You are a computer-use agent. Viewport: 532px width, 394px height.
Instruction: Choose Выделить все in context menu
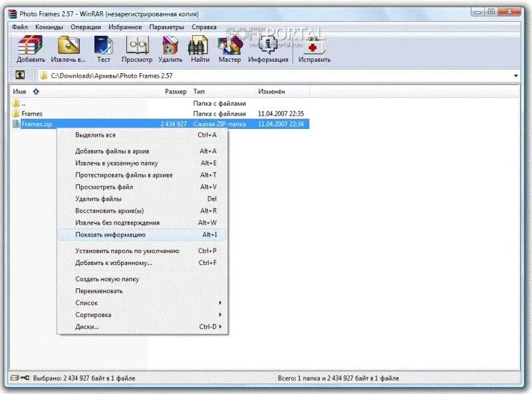click(142, 135)
